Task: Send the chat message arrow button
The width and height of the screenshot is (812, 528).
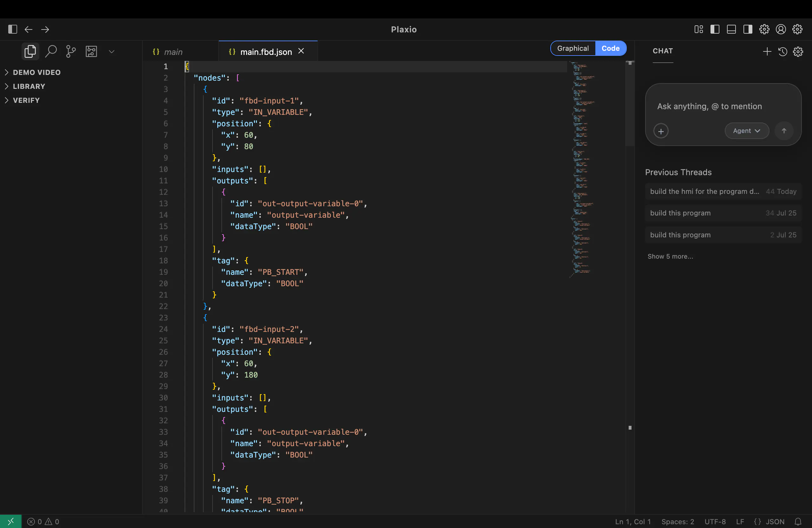Action: 784,131
